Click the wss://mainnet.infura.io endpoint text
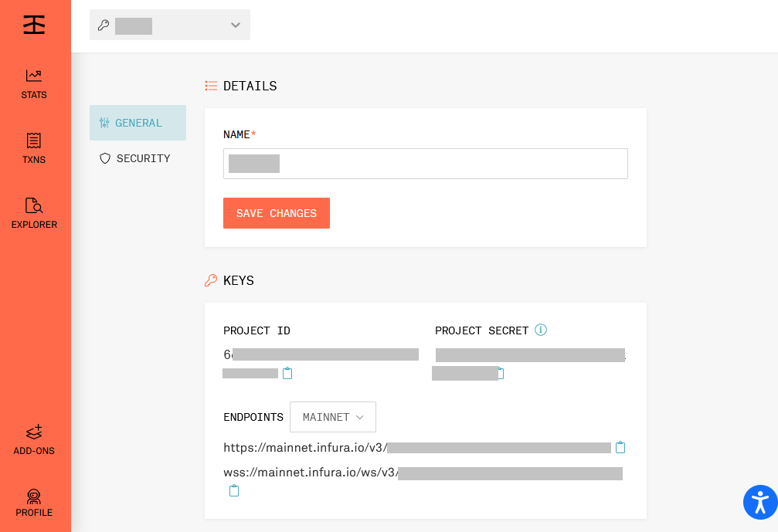 coord(310,473)
